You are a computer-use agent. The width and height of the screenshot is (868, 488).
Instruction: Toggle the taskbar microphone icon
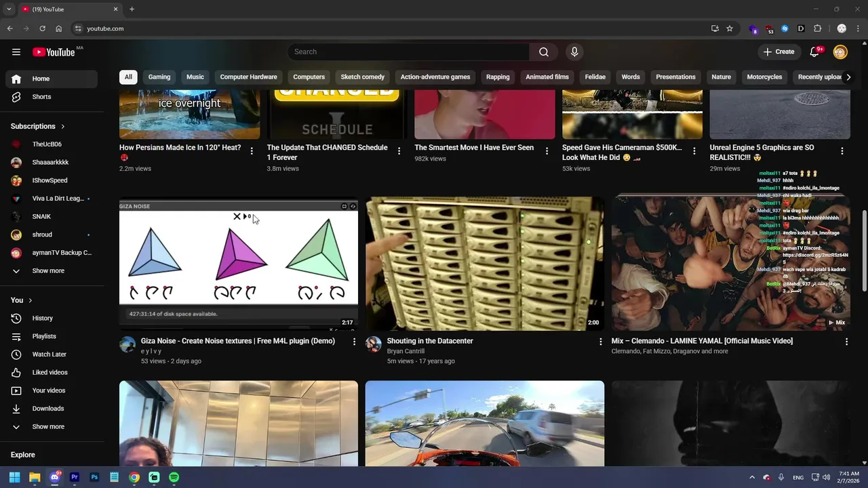pyautogui.click(x=781, y=477)
